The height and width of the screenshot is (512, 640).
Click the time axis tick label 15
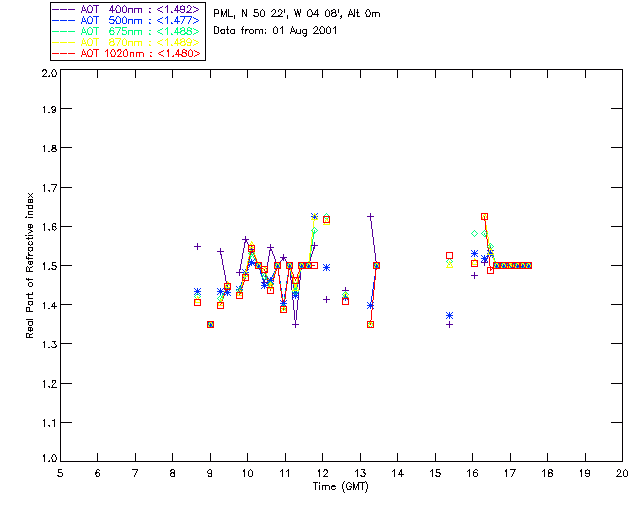coord(435,473)
